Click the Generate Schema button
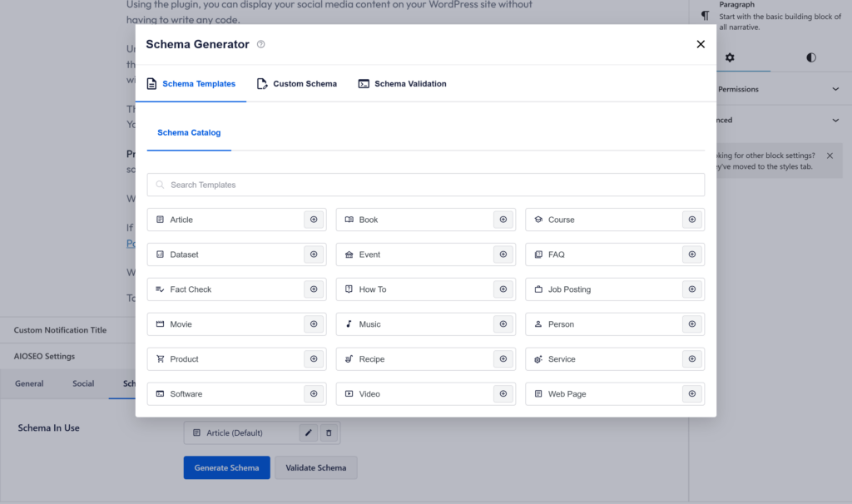Screen dimensions: 852x504 (x=226, y=467)
